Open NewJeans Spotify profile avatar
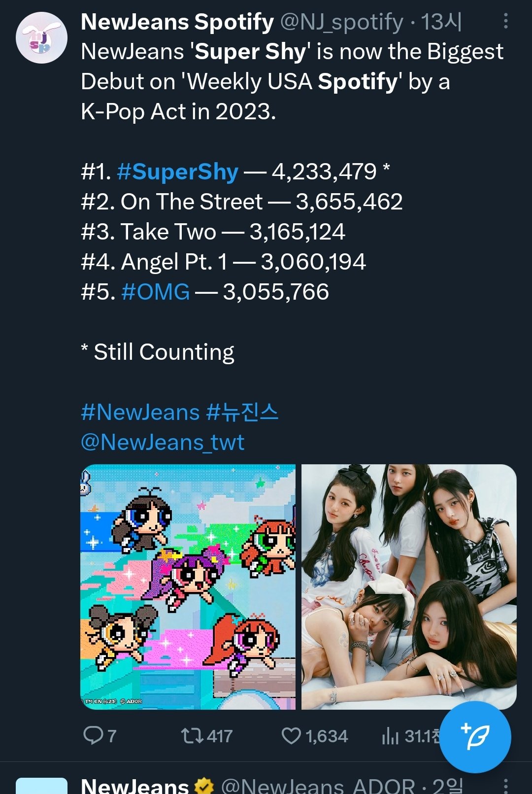 coord(41,38)
